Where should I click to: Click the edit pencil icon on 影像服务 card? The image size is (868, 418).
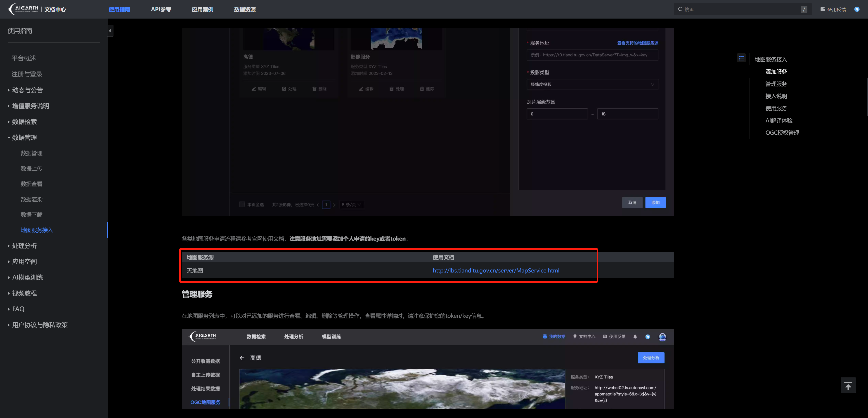pyautogui.click(x=361, y=89)
